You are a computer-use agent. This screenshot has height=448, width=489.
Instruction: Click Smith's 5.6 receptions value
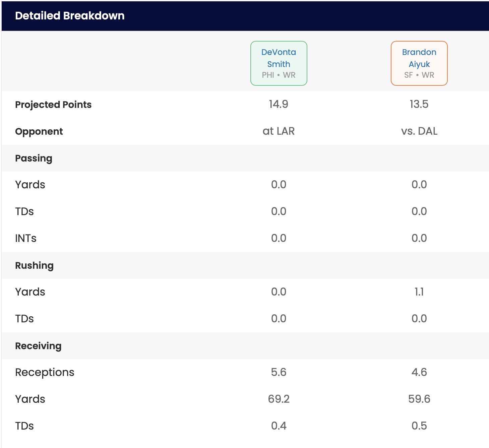279,372
